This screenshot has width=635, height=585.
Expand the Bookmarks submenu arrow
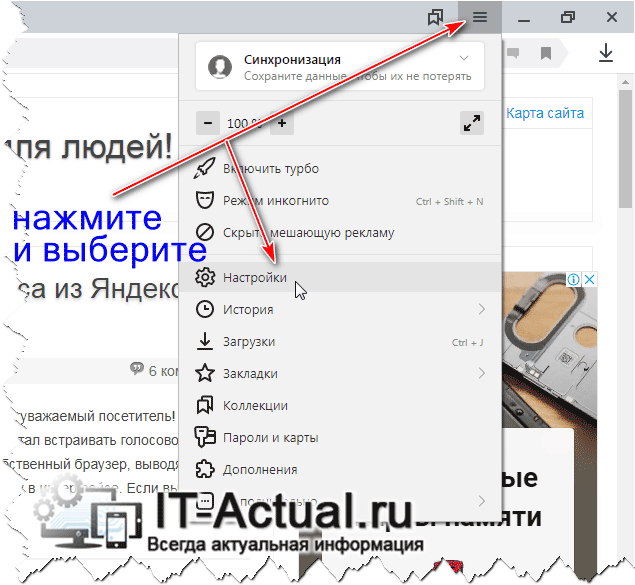tap(482, 373)
